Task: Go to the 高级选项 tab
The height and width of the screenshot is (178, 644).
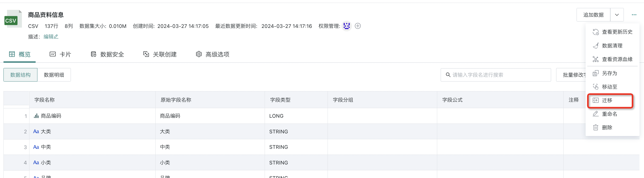Action: (x=213, y=54)
